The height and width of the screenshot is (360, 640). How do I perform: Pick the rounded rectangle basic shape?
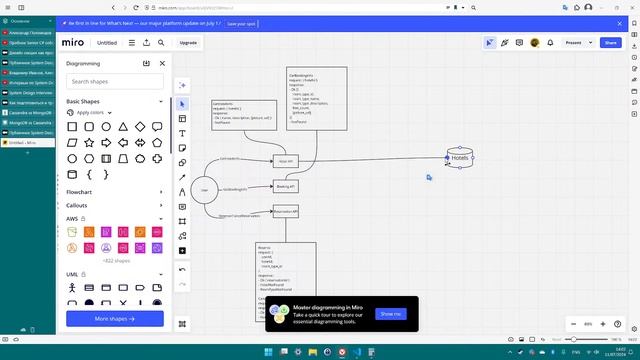point(89,127)
